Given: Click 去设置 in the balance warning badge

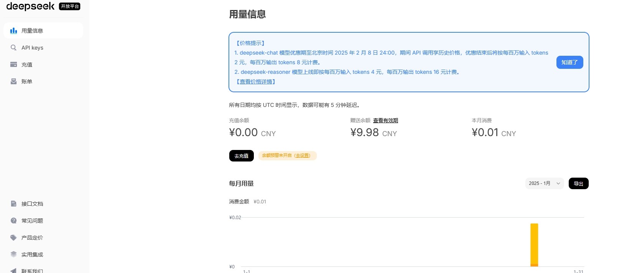Looking at the screenshot, I should click(302, 156).
